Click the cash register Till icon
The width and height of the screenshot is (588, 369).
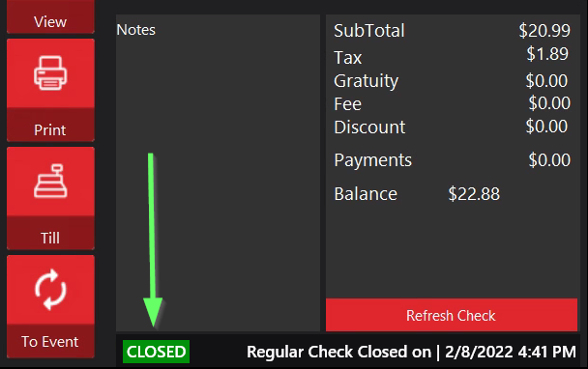(x=50, y=181)
